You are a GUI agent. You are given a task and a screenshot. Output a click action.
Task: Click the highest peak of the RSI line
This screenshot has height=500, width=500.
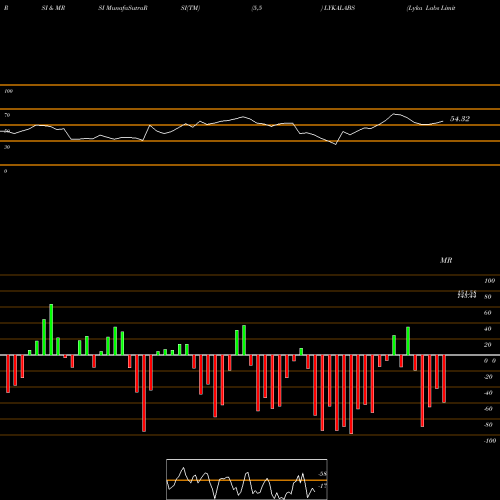tap(394, 114)
